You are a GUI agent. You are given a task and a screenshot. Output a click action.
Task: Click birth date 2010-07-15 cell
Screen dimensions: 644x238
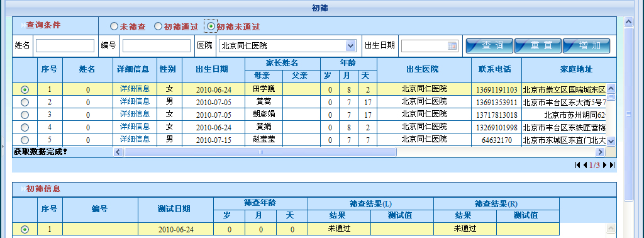click(213, 140)
